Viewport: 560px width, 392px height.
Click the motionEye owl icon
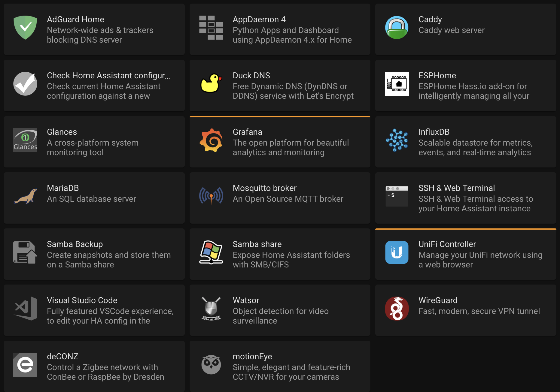[x=211, y=365]
